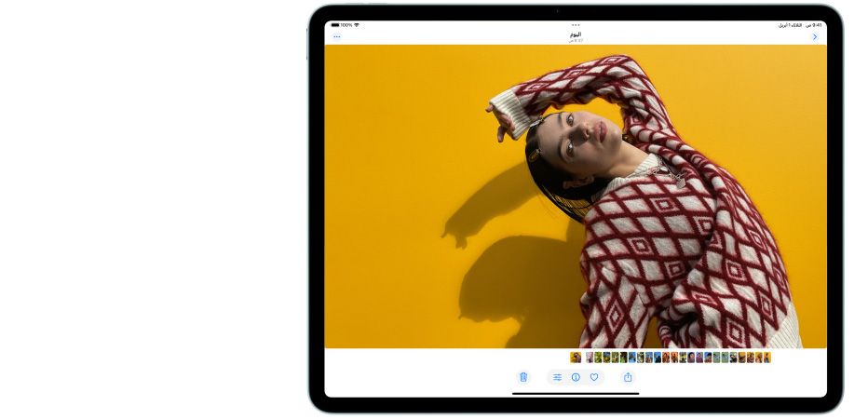
Task: Tap the battery icon in the status bar
Action: 335,25
